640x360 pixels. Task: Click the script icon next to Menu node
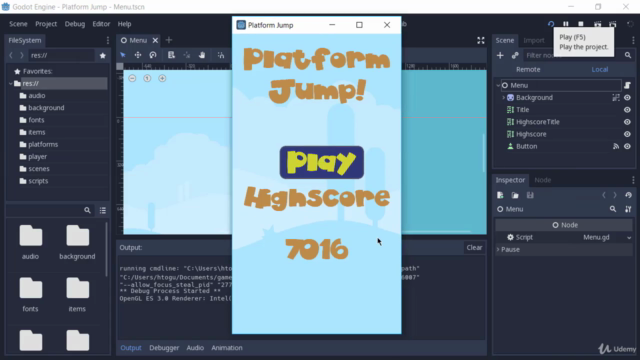[627, 85]
